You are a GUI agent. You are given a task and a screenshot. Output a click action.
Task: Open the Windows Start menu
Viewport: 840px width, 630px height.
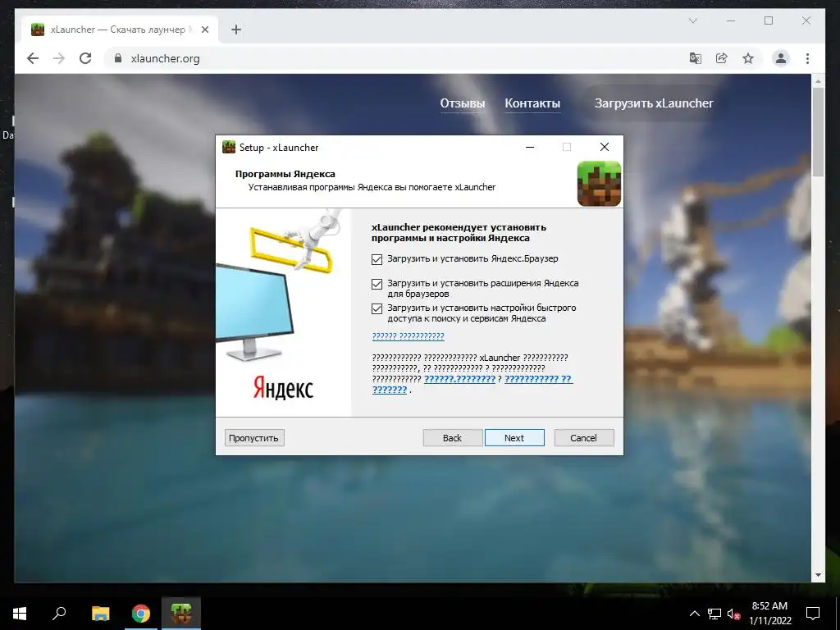click(x=20, y=614)
